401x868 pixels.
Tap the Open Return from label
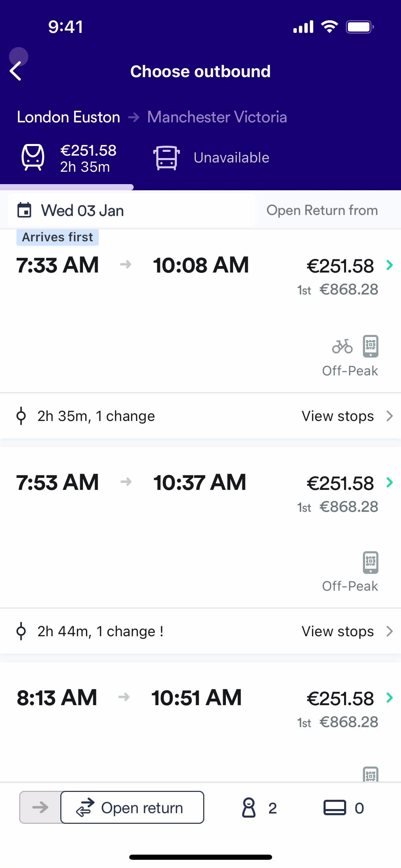coord(322,210)
